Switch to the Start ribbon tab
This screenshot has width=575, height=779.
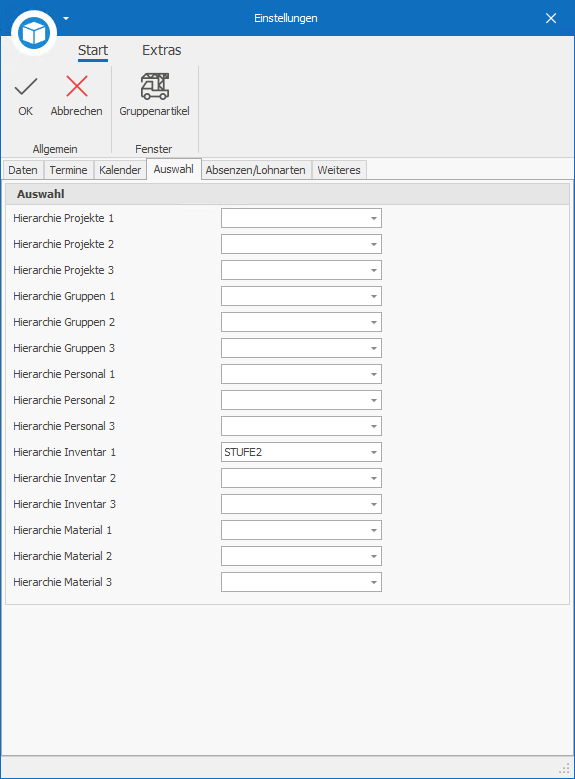click(x=93, y=50)
